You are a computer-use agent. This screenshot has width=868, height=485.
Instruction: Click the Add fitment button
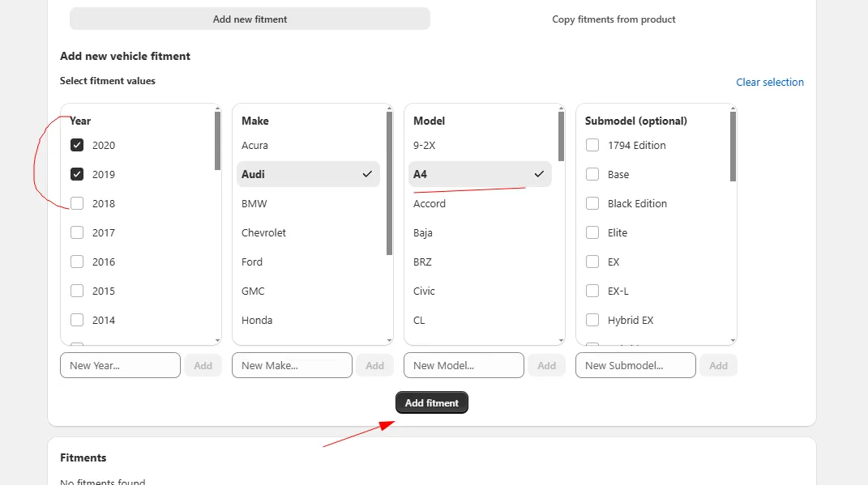[x=431, y=403]
